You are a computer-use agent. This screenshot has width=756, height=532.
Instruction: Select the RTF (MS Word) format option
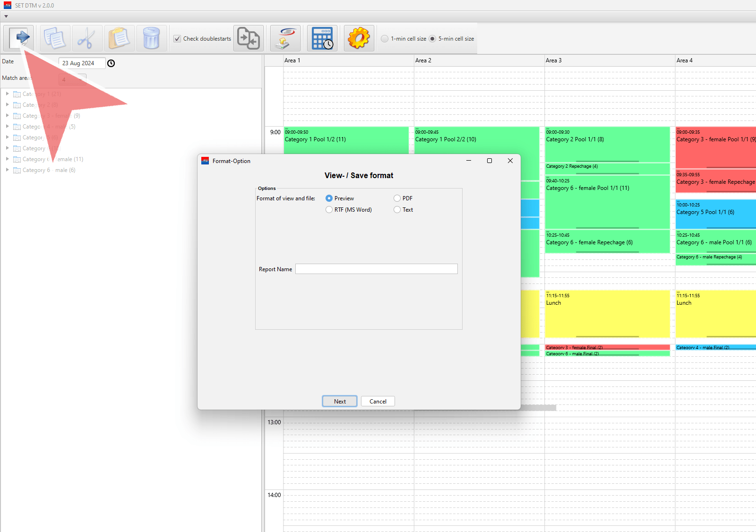[x=329, y=210]
